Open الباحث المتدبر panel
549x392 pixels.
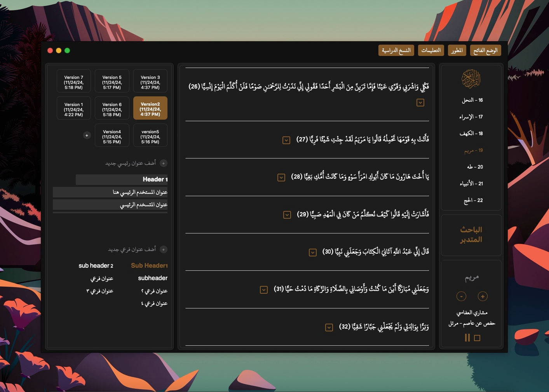pyautogui.click(x=471, y=235)
